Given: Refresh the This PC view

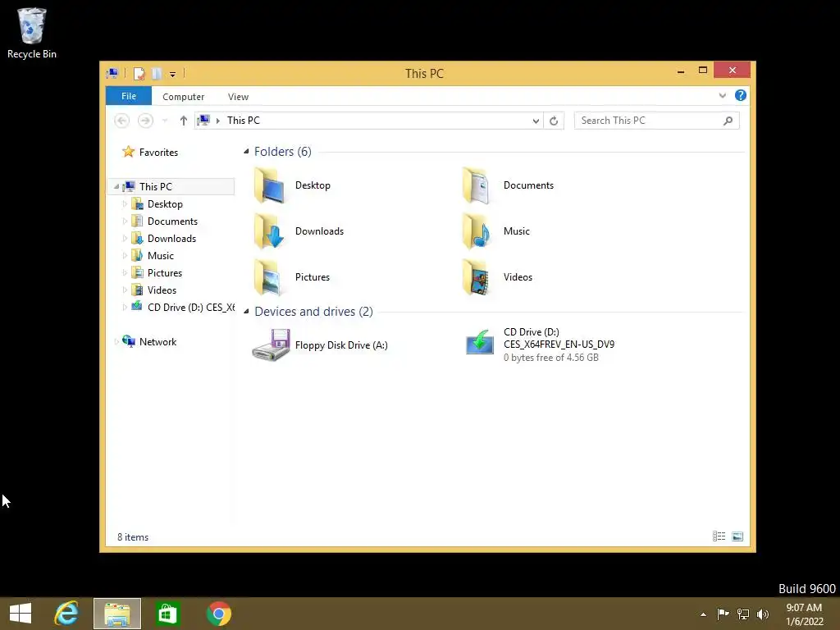Looking at the screenshot, I should click(554, 121).
